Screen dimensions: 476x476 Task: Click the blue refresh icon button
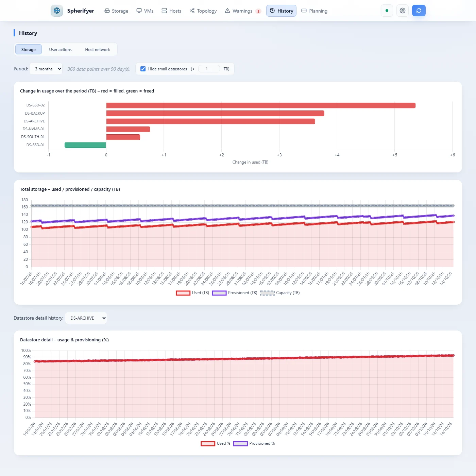pos(419,11)
